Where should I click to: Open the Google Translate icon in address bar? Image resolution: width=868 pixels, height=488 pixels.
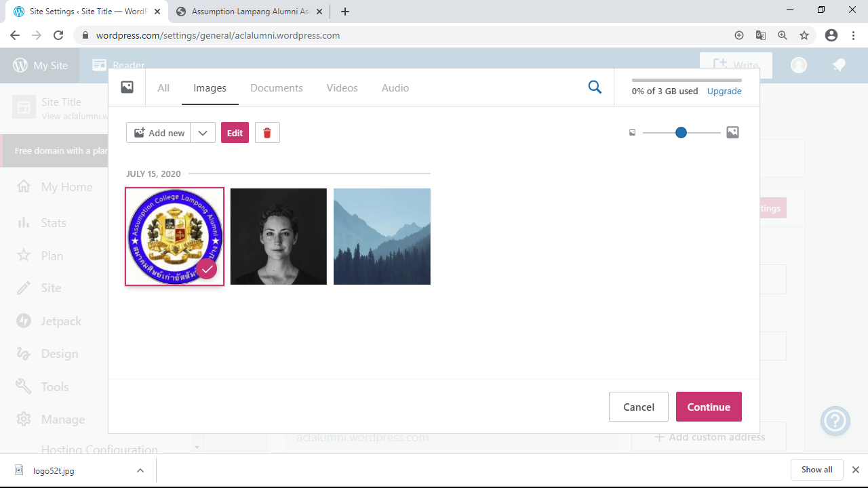pos(761,35)
